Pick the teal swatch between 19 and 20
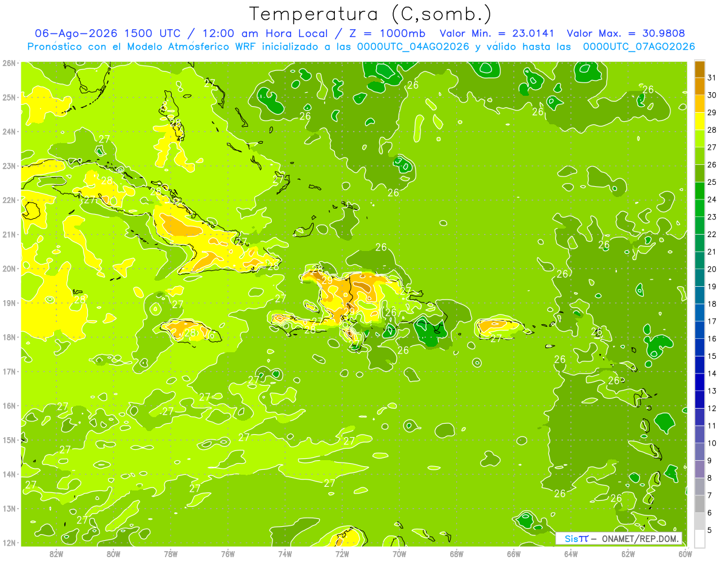 click(x=699, y=277)
